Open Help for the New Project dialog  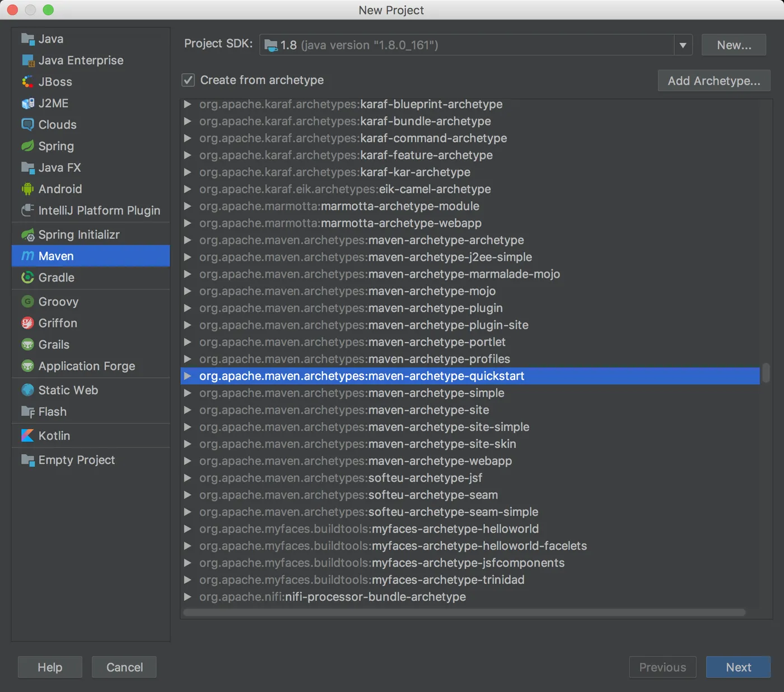50,667
